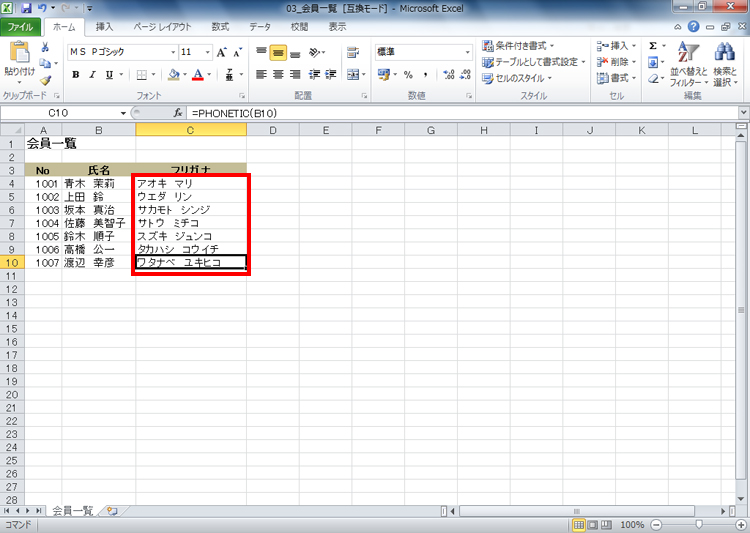This screenshot has width=750, height=533.
Task: Open the データ ribbon tab
Action: click(x=260, y=27)
